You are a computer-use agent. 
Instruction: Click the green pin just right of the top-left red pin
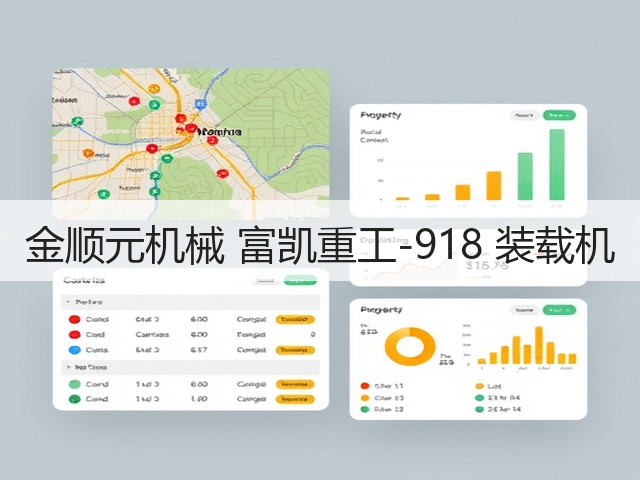point(154,105)
